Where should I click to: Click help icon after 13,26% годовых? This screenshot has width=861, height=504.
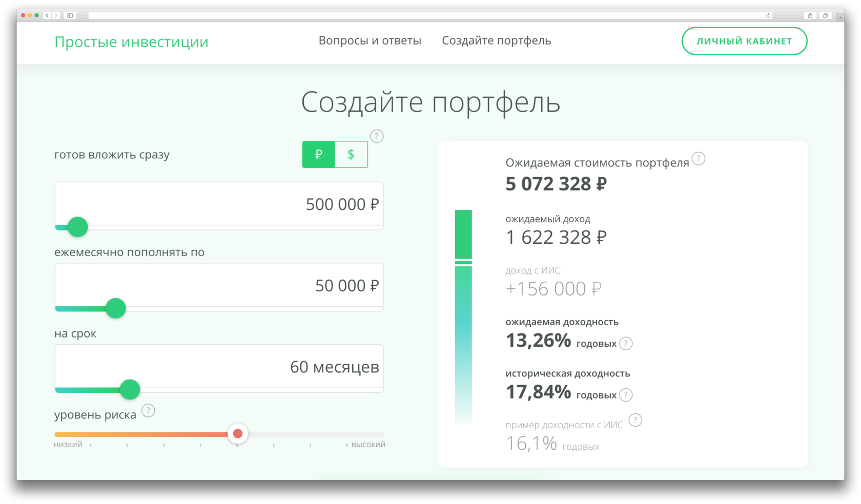626,344
